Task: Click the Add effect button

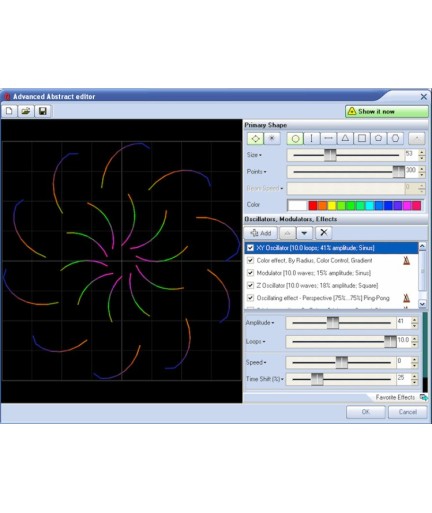Action: point(261,233)
